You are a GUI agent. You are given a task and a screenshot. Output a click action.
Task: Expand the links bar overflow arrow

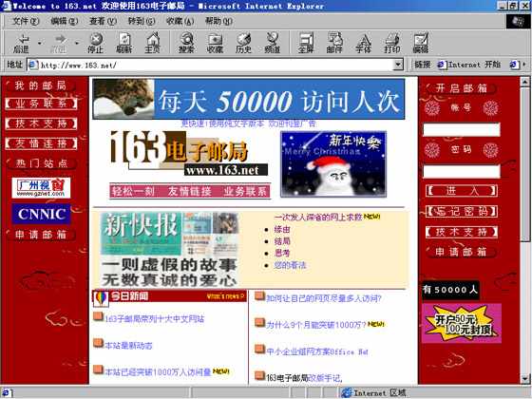point(524,65)
